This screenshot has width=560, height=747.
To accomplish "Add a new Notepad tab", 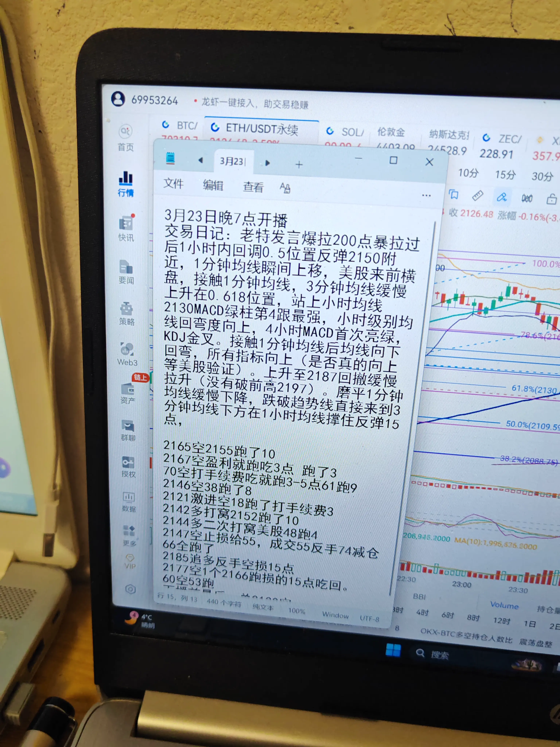I will click(x=299, y=165).
